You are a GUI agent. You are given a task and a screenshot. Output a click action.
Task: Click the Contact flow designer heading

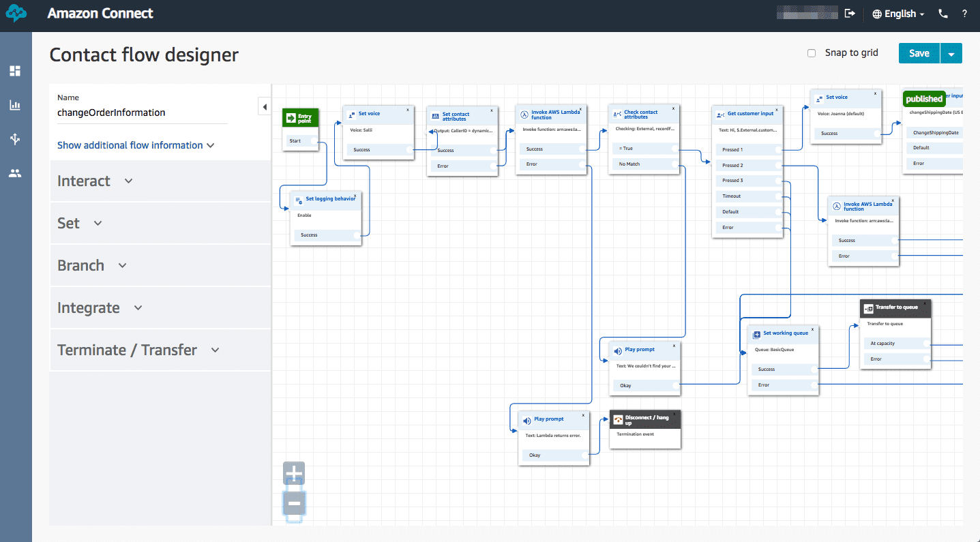click(144, 55)
